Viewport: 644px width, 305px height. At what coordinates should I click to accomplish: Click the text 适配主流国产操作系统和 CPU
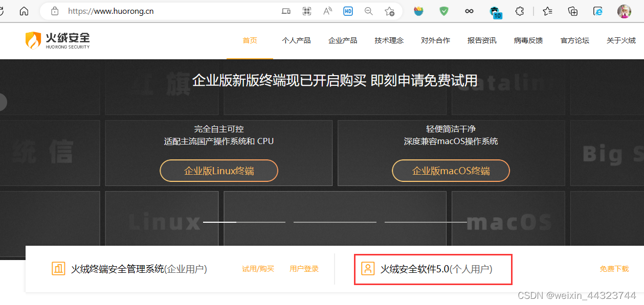(x=219, y=141)
